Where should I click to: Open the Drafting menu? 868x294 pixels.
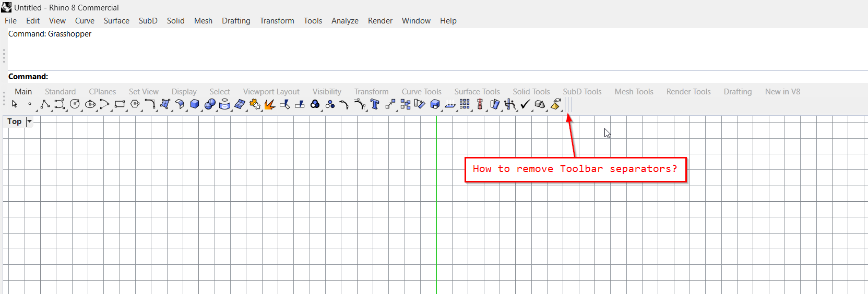[236, 21]
